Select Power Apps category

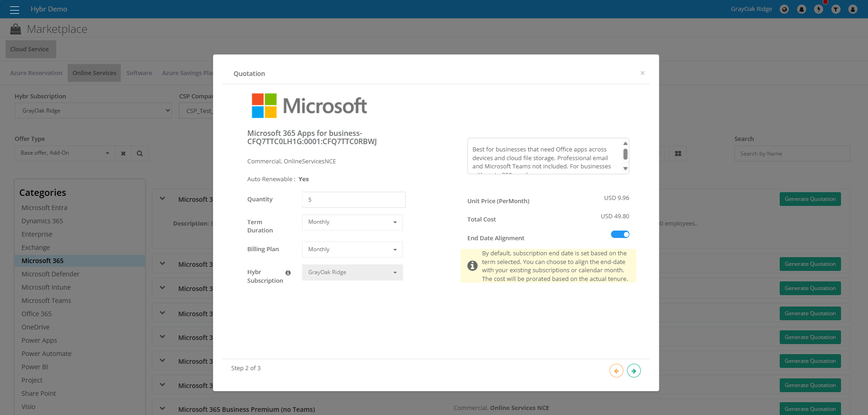pos(39,340)
